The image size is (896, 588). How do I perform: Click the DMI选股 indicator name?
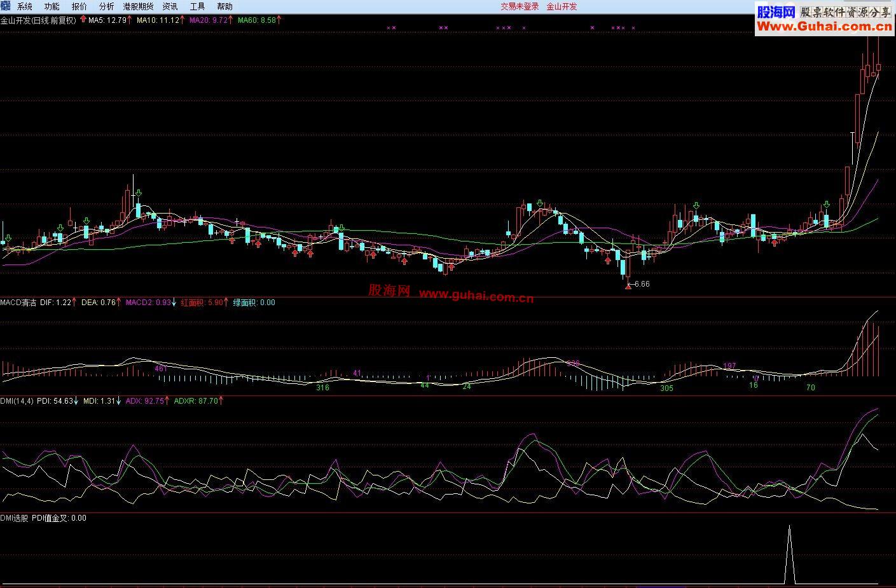tap(14, 518)
